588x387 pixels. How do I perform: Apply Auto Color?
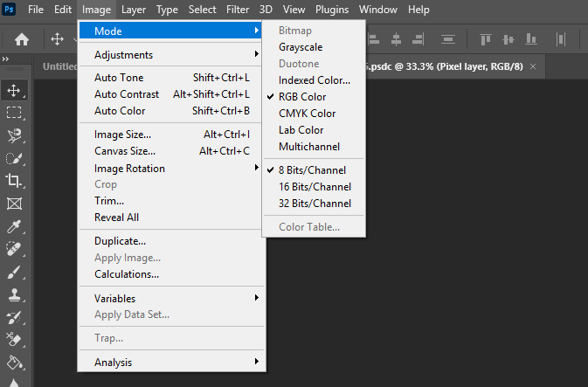pyautogui.click(x=169, y=111)
